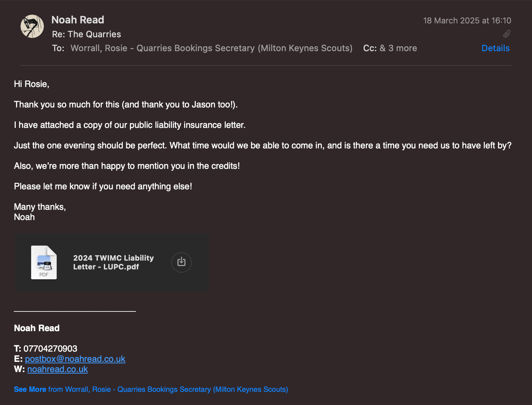Click the To: label in header
Viewport: 532px width, 405px height.
coord(58,48)
